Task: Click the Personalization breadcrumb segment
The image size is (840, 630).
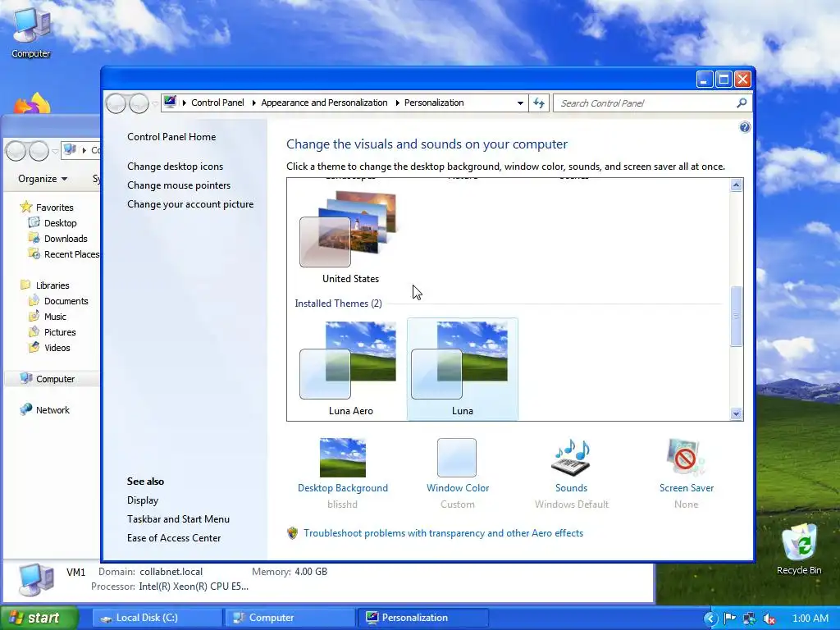Action: coord(434,103)
